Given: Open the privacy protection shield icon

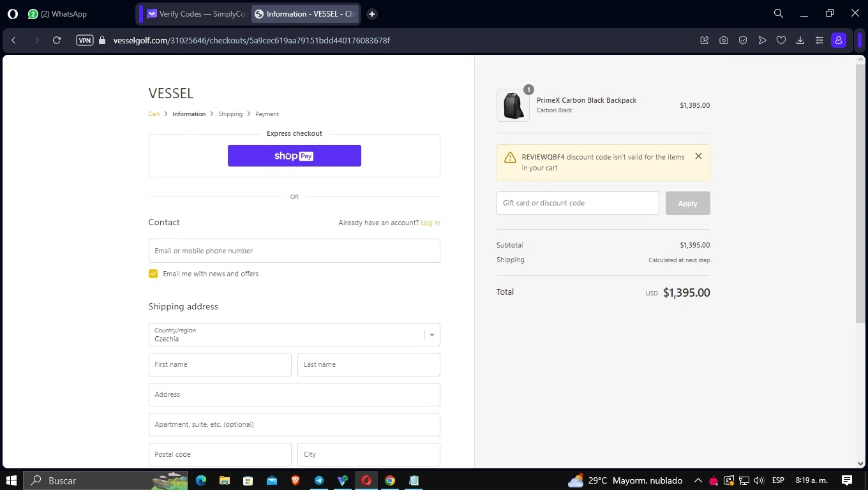Looking at the screenshot, I should click(743, 40).
